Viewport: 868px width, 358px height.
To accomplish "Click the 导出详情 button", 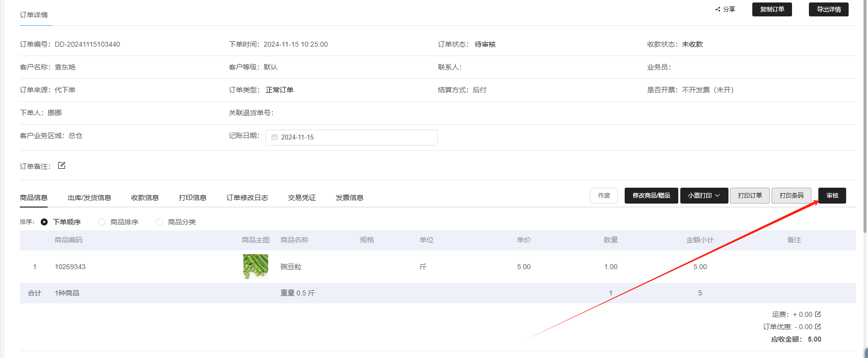I will (x=828, y=9).
